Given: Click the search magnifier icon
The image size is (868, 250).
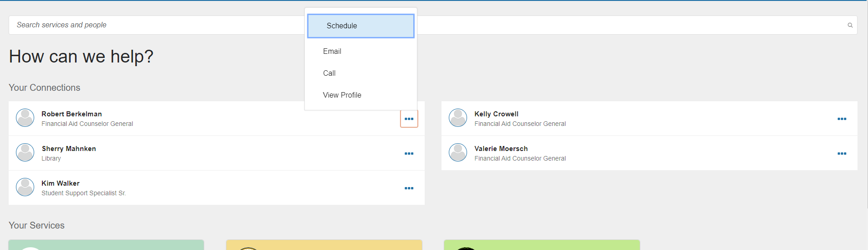Looking at the screenshot, I should coord(850,25).
